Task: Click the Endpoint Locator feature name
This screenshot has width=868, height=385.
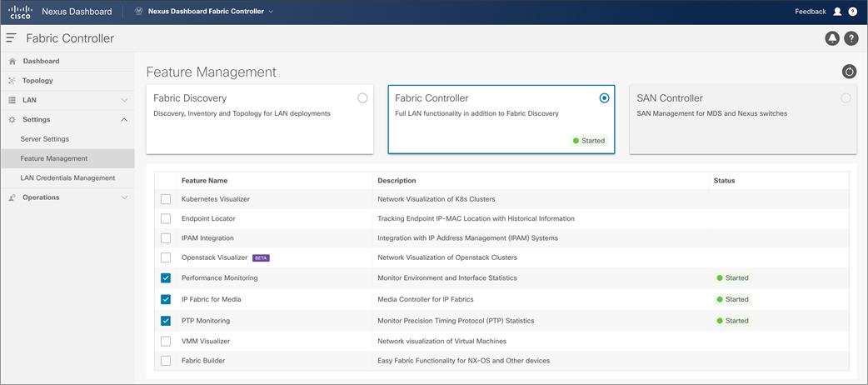Action: [208, 219]
